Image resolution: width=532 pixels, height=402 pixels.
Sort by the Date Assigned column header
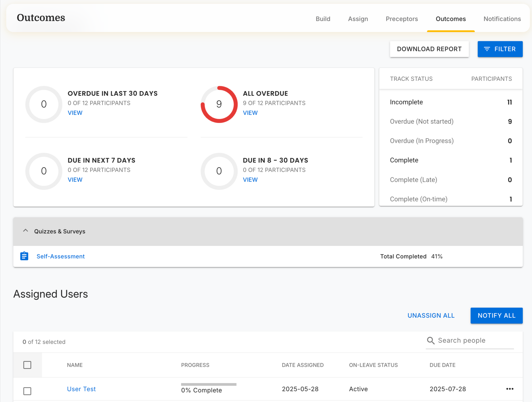pyautogui.click(x=302, y=365)
